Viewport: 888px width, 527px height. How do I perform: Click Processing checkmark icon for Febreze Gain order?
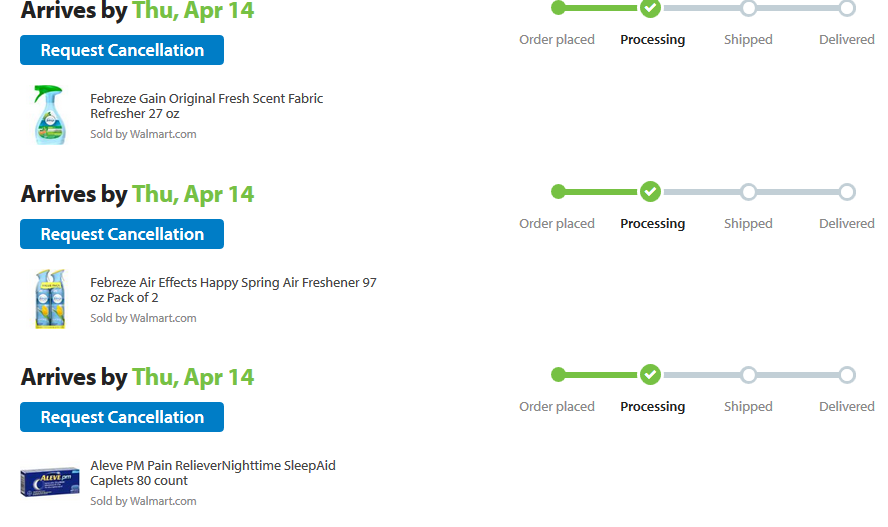(x=650, y=8)
